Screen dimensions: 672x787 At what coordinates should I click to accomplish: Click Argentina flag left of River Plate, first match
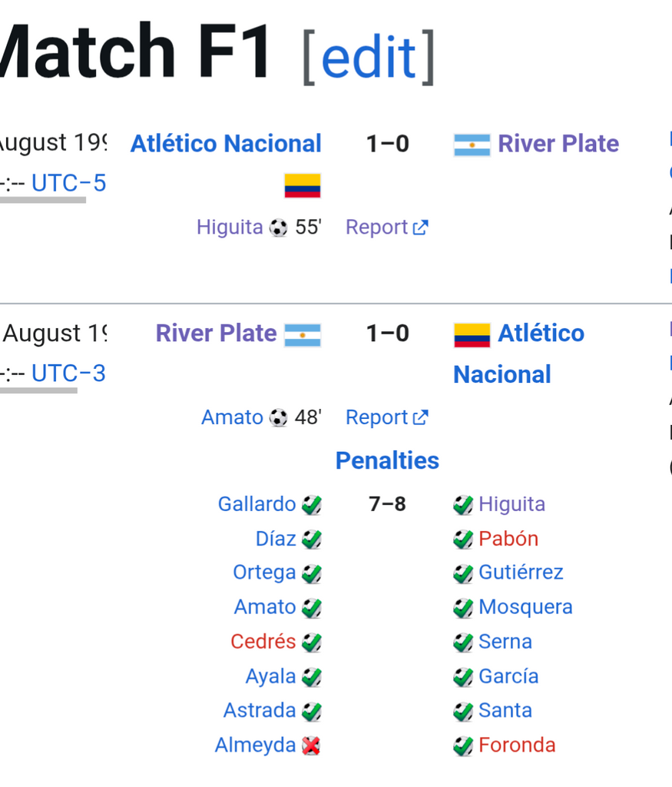coord(472,144)
